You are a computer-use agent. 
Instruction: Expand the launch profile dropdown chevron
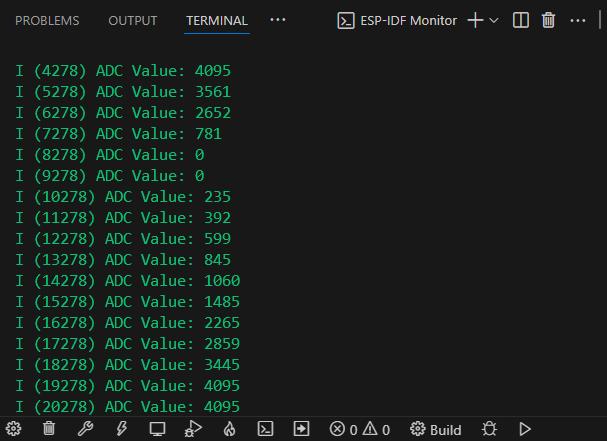click(494, 20)
